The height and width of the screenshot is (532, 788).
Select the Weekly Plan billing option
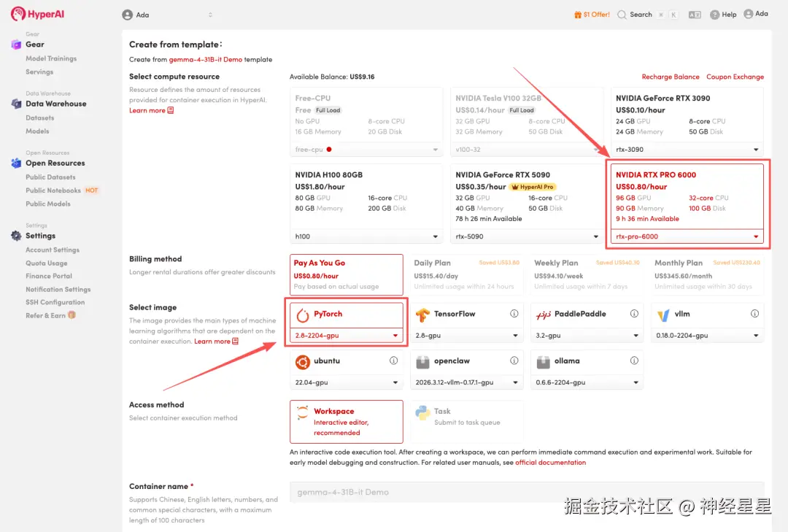pyautogui.click(x=587, y=274)
